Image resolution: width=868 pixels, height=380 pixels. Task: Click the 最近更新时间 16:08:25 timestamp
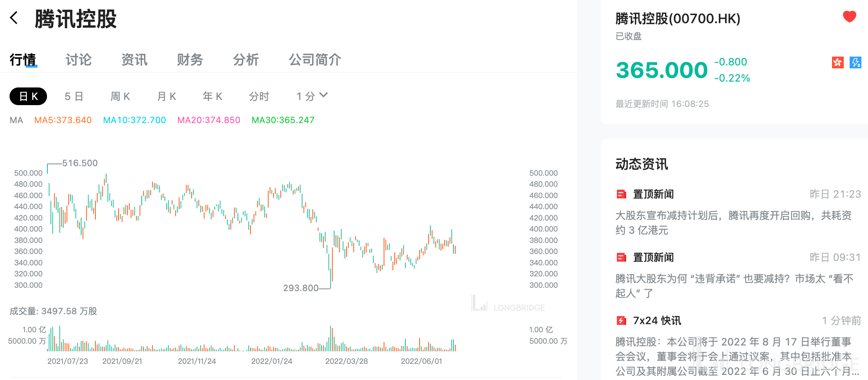662,104
